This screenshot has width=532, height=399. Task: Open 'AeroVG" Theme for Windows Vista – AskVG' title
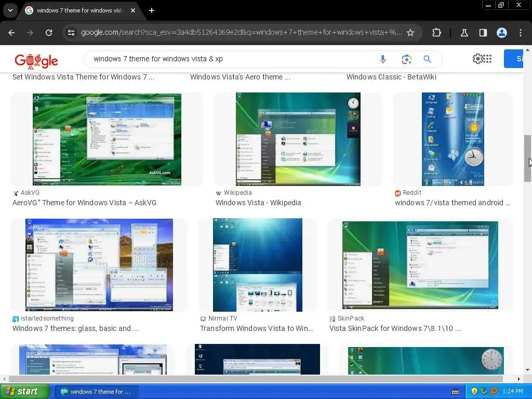[85, 203]
